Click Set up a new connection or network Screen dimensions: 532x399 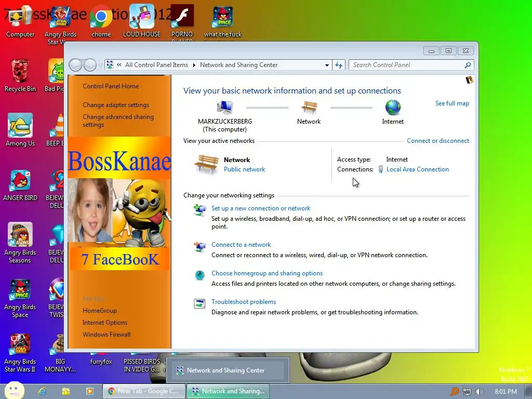[x=261, y=208]
